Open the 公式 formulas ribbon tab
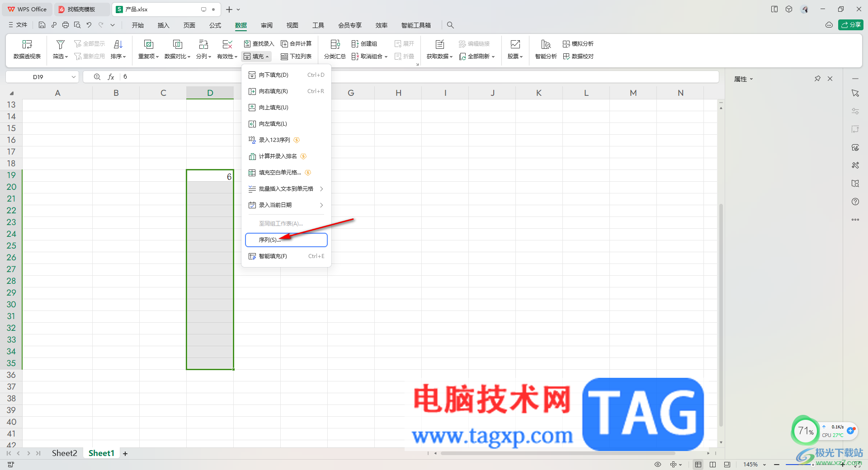The image size is (868, 470). point(215,25)
